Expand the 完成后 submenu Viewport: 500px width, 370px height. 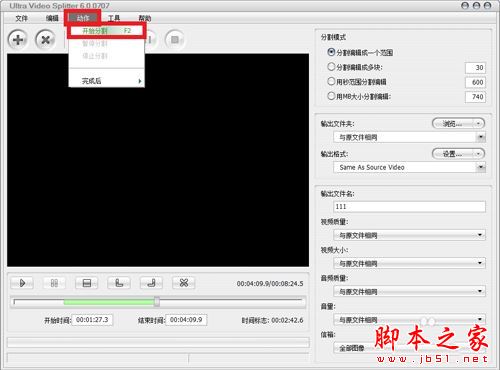click(x=107, y=81)
